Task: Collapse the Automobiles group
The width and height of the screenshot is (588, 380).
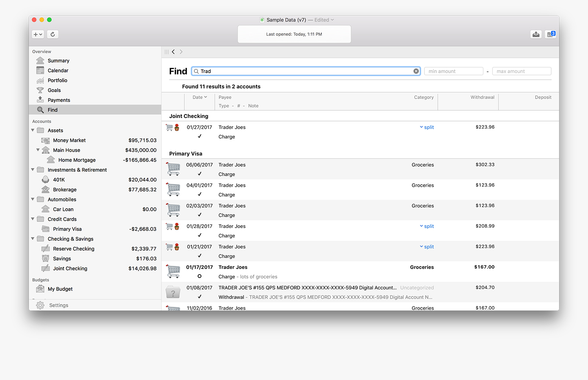Action: (x=33, y=199)
